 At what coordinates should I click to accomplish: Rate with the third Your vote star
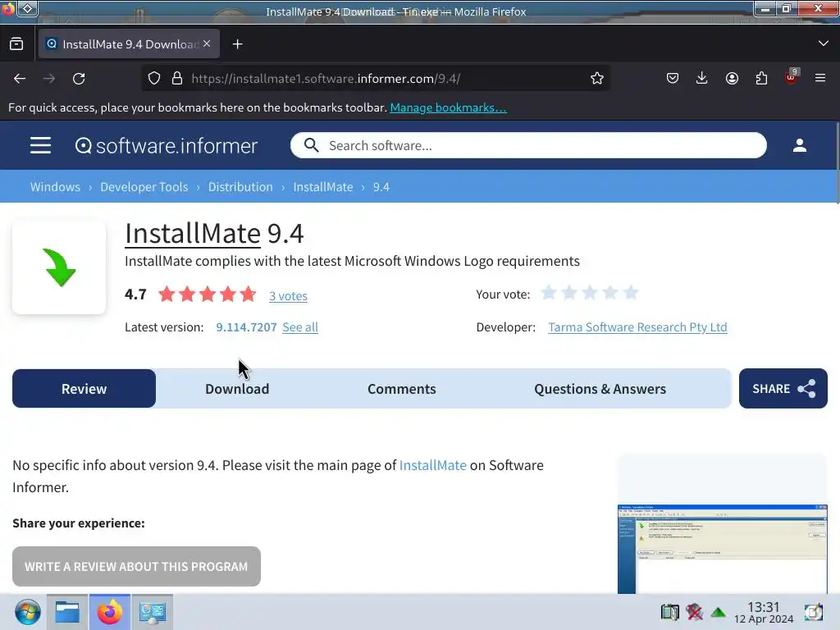coord(589,293)
